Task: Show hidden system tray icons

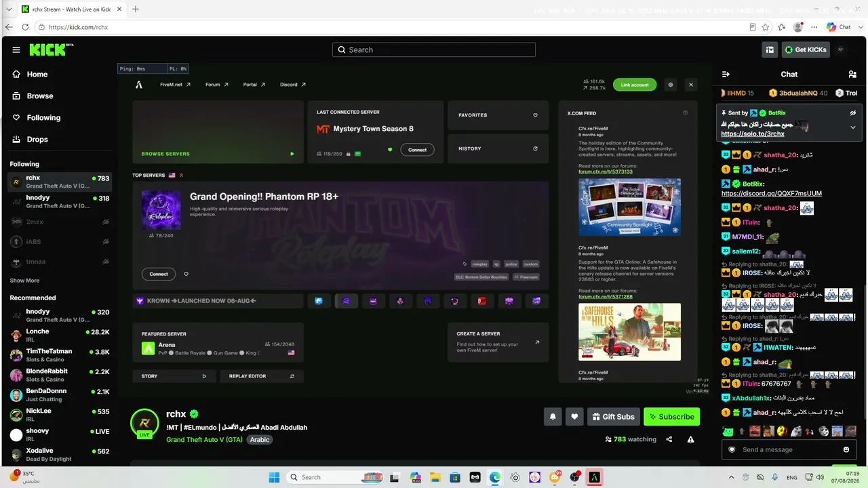Action: 731,477
